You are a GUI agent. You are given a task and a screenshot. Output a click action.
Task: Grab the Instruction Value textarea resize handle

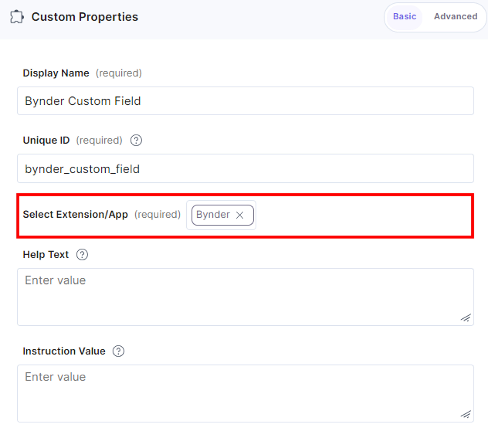[466, 414]
